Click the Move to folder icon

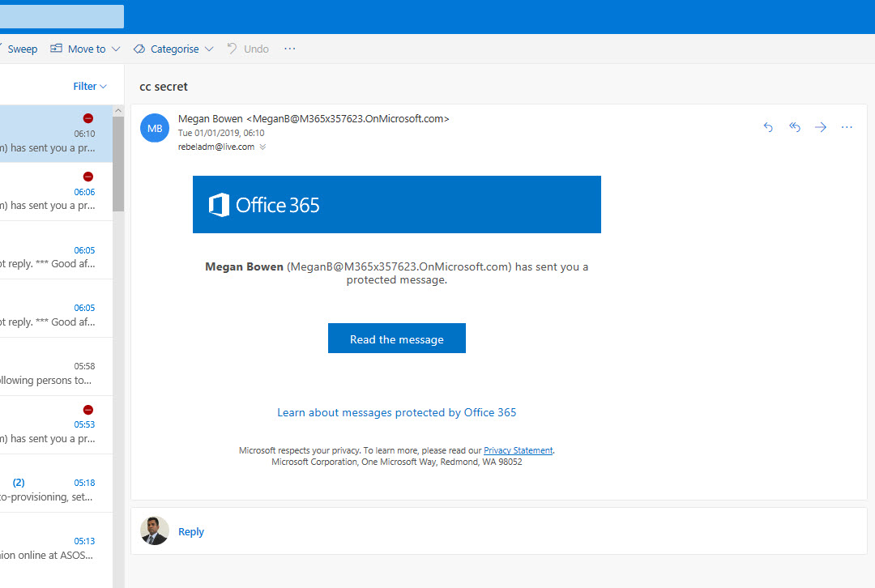[56, 49]
